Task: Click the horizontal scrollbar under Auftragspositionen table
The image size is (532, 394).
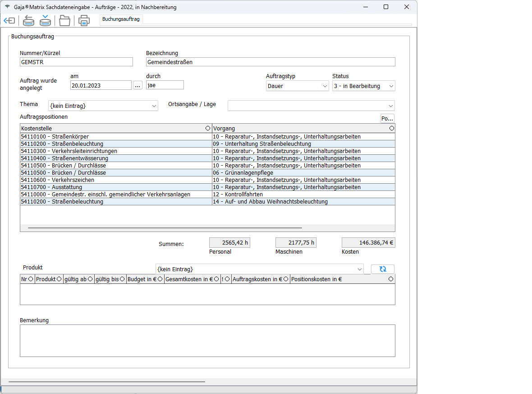Action: [x=165, y=228]
